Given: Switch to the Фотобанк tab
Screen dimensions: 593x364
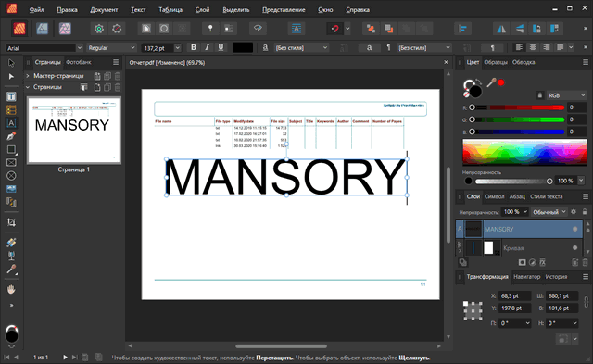Looking at the screenshot, I should tap(78, 62).
